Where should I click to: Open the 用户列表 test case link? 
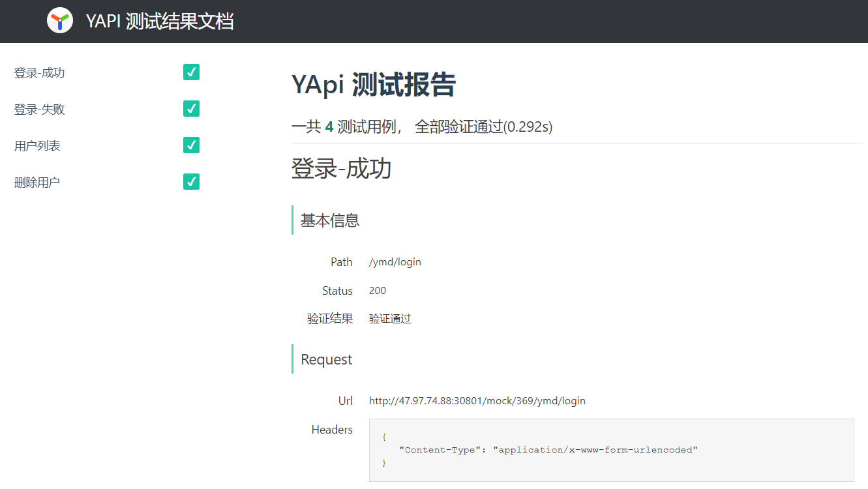(x=37, y=146)
